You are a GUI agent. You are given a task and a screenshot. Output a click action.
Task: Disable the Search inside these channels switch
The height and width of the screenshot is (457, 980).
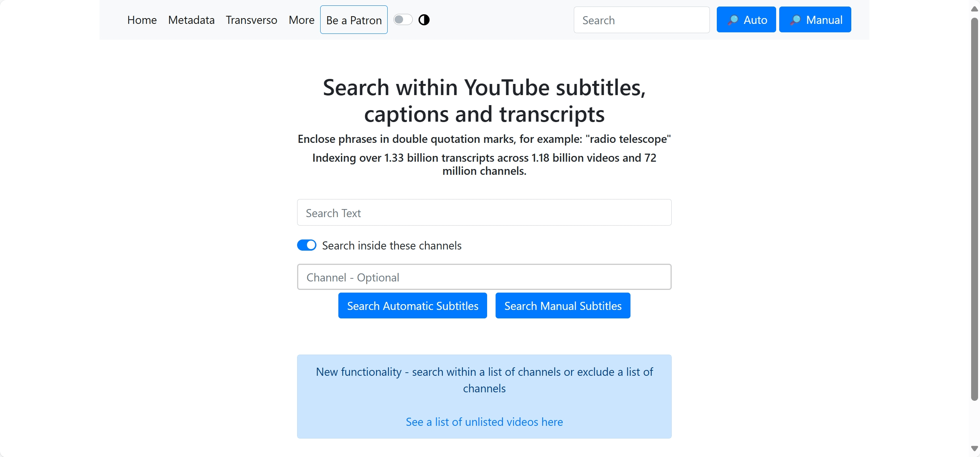coord(307,245)
